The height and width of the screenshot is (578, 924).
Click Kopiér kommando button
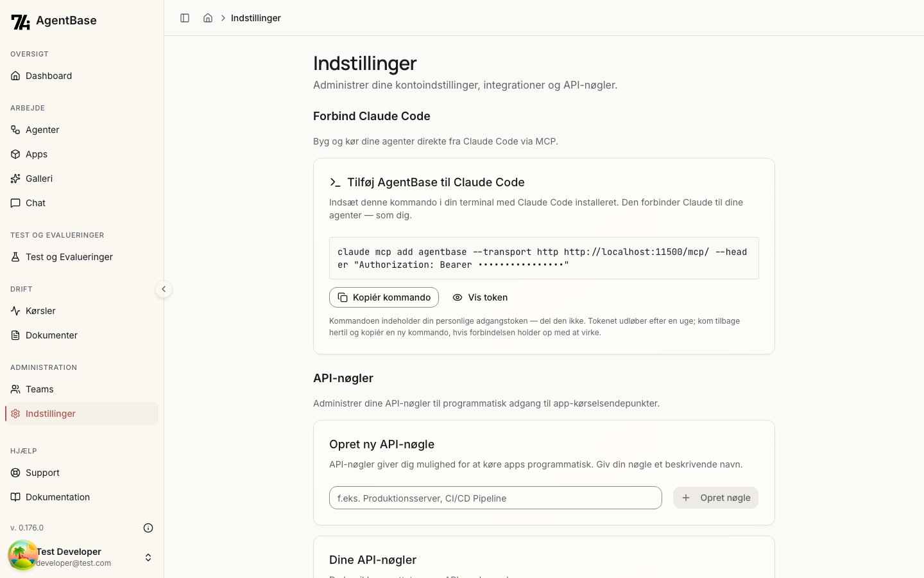[x=384, y=297]
